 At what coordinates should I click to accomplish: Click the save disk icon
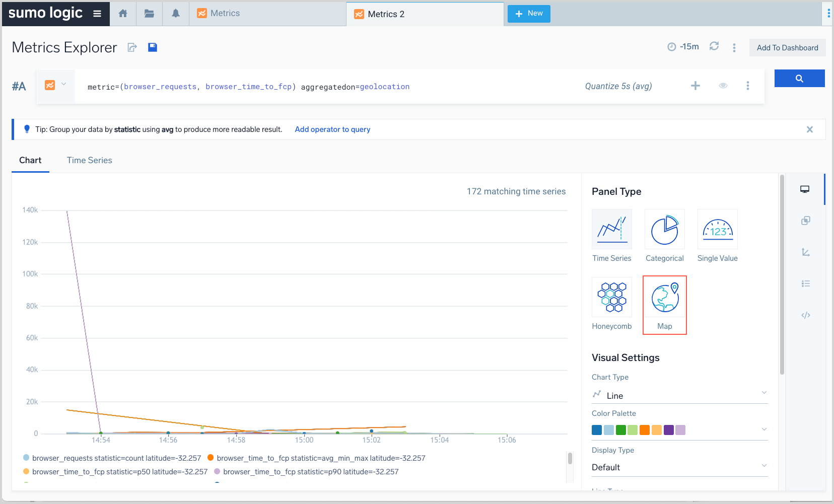point(153,47)
